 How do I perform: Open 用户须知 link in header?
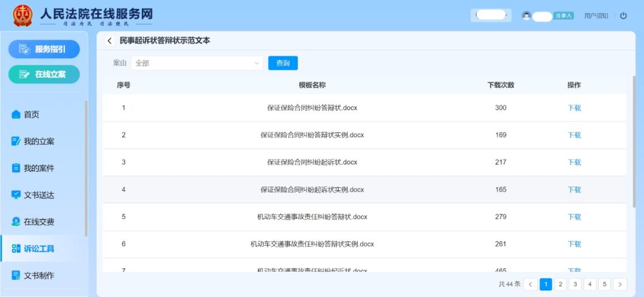tap(596, 16)
